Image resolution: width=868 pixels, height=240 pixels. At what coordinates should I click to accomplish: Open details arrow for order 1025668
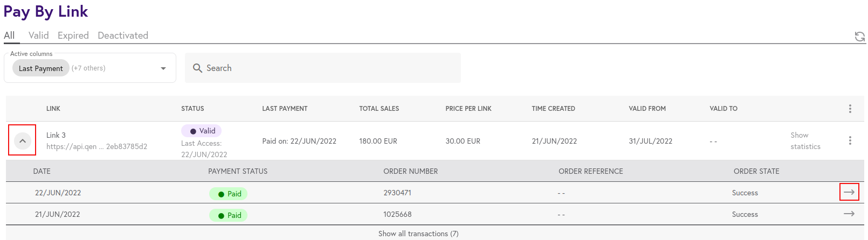pos(849,214)
